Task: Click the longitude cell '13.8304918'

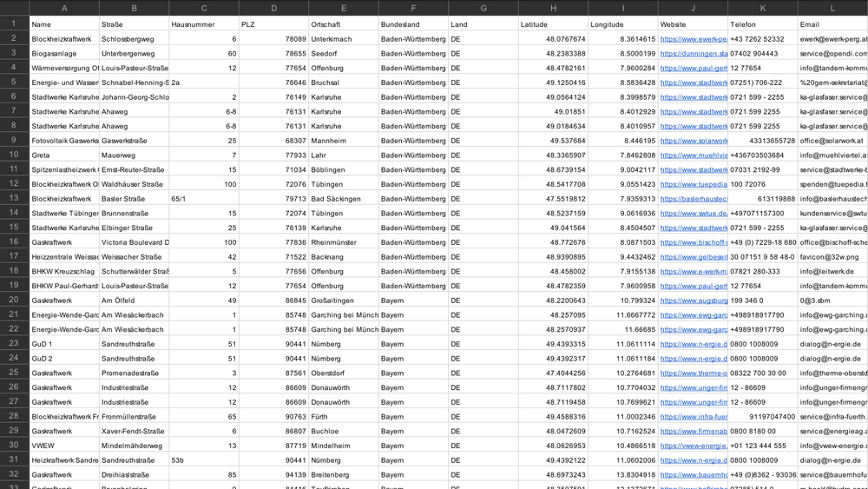Action: click(622, 474)
